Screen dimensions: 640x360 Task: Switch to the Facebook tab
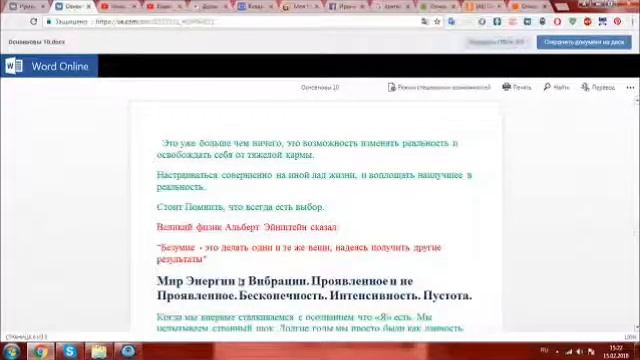click(x=347, y=7)
